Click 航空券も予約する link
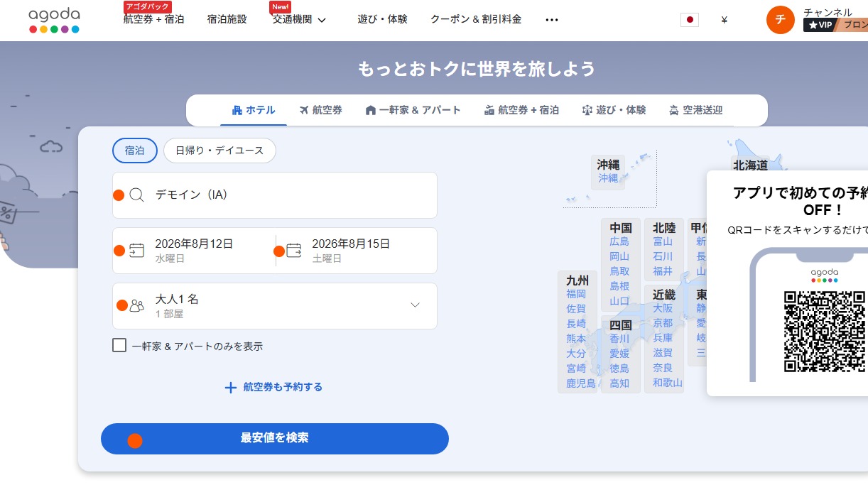Image resolution: width=868 pixels, height=502 pixels. [x=283, y=388]
